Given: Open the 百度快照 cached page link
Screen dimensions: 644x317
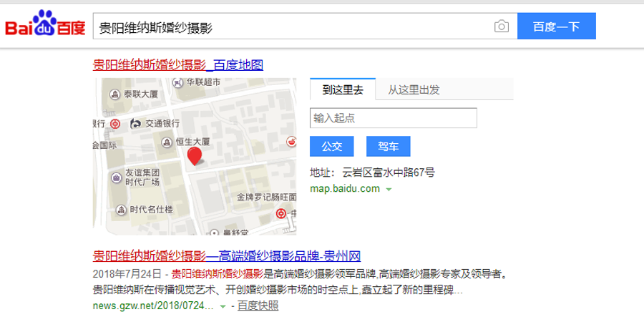Looking at the screenshot, I should tap(258, 306).
